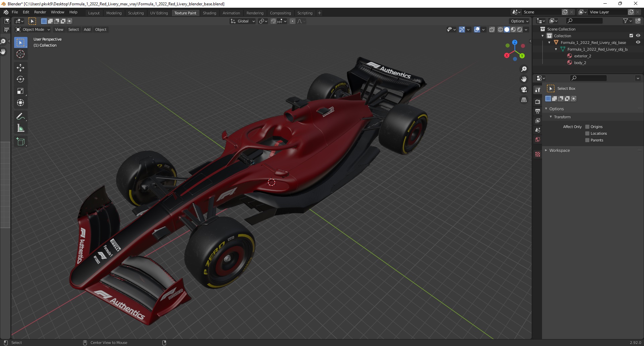Switch to the Shading workspace tab

[x=209, y=13]
